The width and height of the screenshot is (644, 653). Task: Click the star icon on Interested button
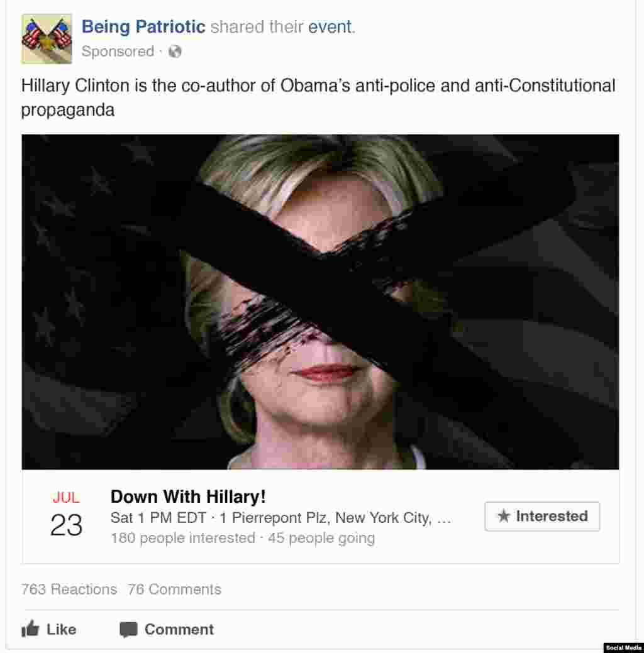click(x=504, y=516)
